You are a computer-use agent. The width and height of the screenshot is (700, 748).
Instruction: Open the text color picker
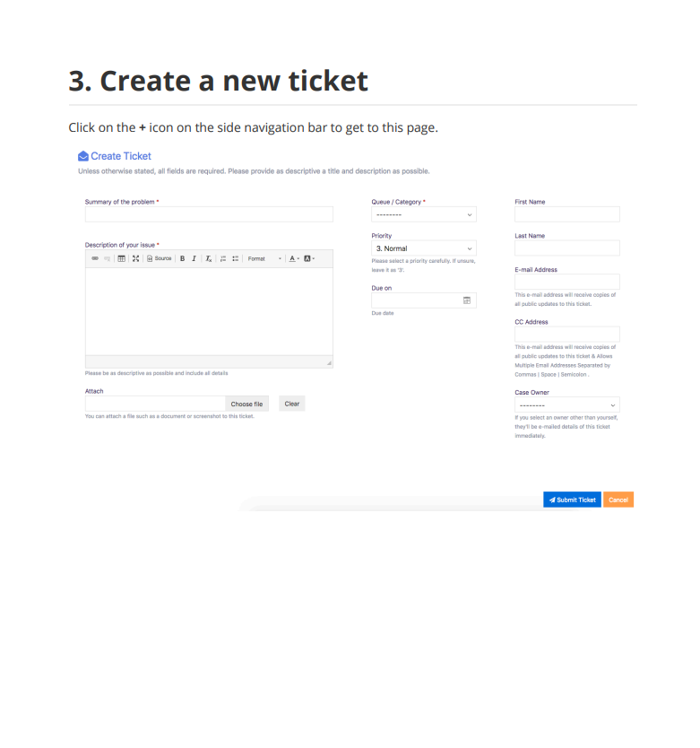tap(294, 258)
